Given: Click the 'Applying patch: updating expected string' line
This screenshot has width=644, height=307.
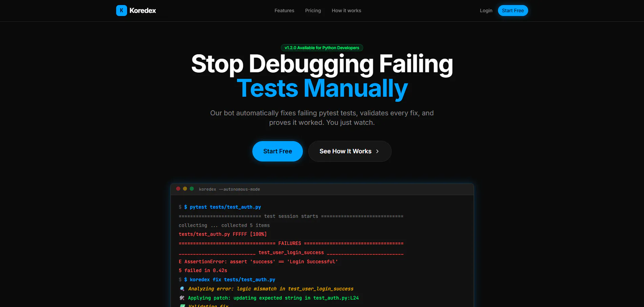Looking at the screenshot, I should (x=273, y=298).
